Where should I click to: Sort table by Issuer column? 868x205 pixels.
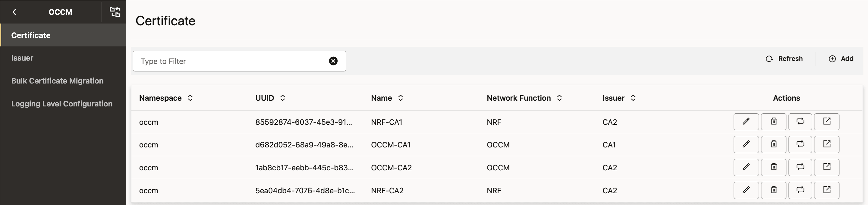(x=633, y=98)
